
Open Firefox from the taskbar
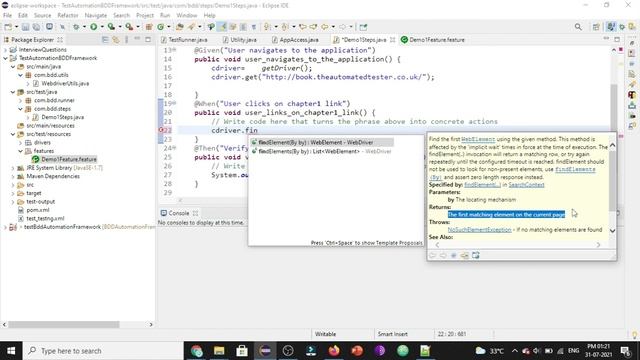point(334,351)
